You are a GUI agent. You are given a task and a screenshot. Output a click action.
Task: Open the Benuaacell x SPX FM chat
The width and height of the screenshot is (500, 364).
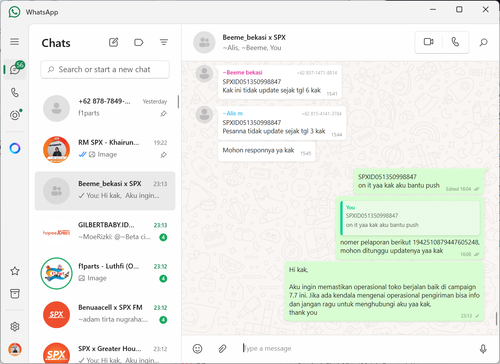(x=105, y=314)
